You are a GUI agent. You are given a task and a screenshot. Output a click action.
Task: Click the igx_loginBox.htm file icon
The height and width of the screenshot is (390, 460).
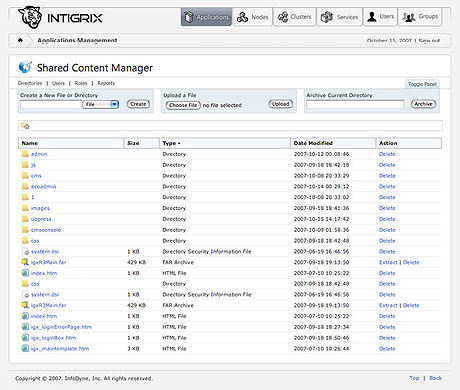pyautogui.click(x=25, y=337)
